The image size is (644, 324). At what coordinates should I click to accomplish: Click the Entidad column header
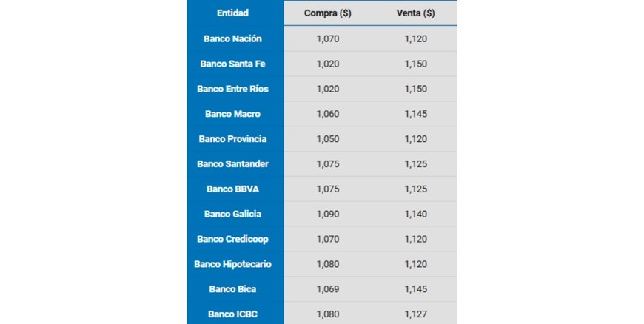[x=232, y=13]
